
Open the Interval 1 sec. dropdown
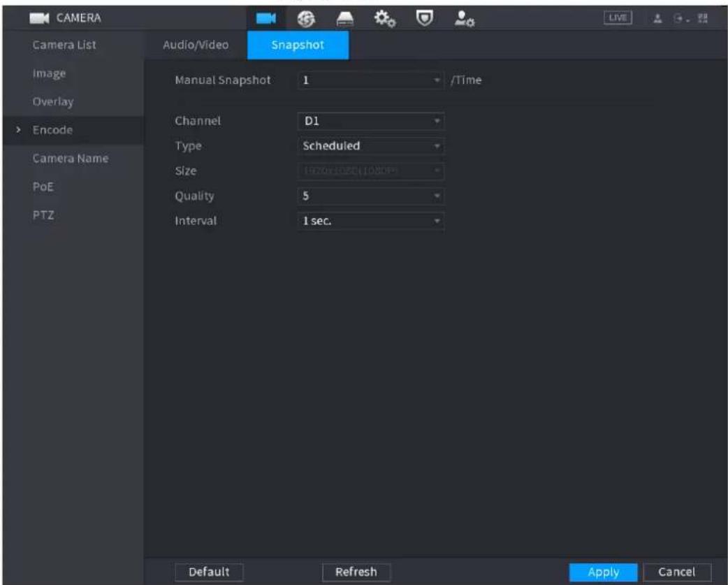370,221
